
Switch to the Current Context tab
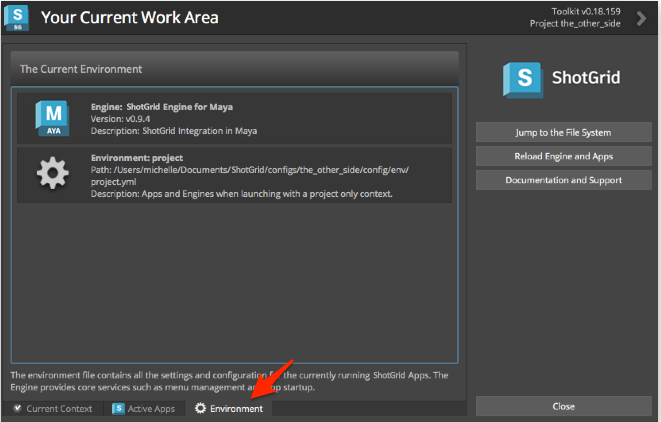53,409
